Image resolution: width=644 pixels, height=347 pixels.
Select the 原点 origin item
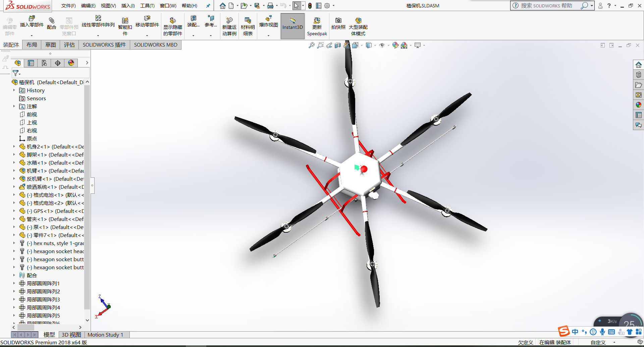tap(28, 138)
